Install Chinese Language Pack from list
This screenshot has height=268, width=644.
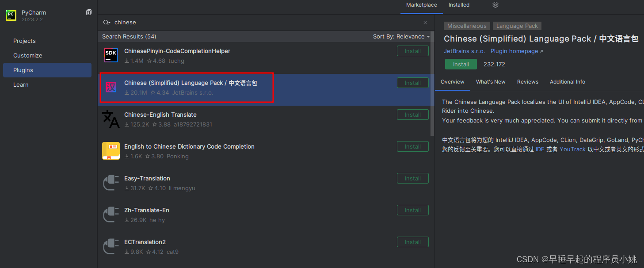tap(413, 83)
